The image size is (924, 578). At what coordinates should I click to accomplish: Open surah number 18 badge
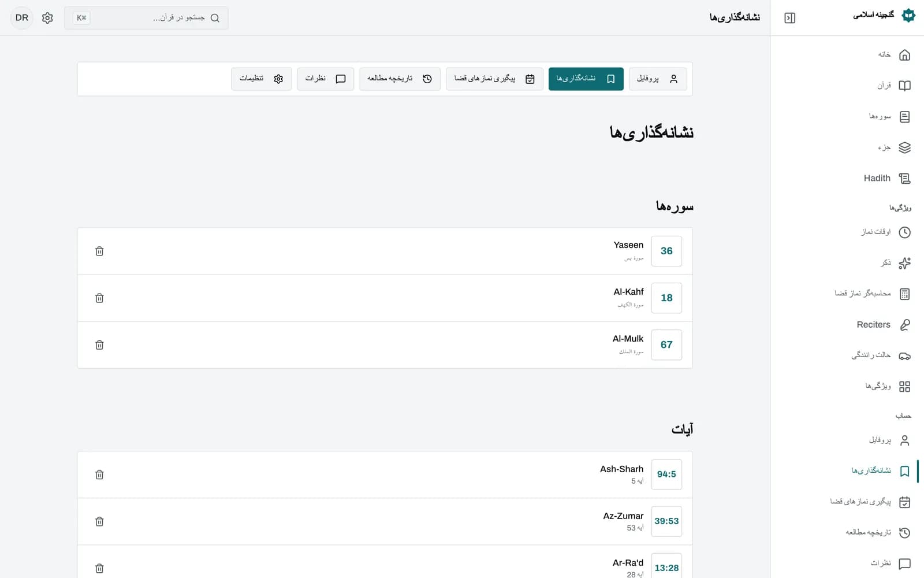pos(666,298)
